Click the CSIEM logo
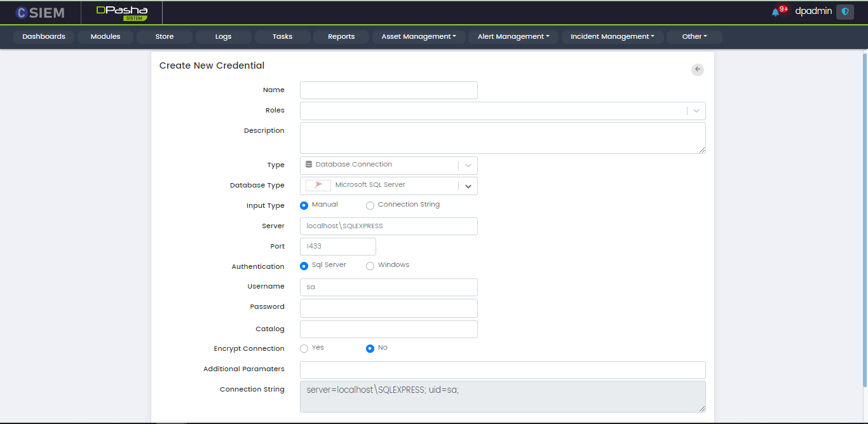 pos(40,12)
